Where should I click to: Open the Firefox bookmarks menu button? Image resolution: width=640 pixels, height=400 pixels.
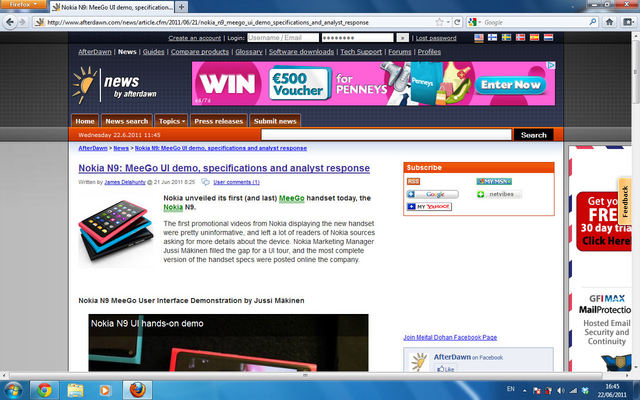(x=629, y=22)
